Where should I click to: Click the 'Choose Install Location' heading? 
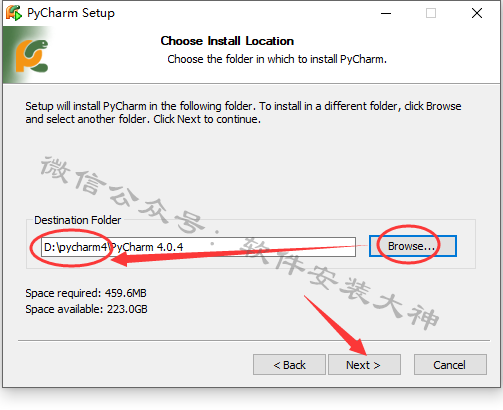(227, 41)
